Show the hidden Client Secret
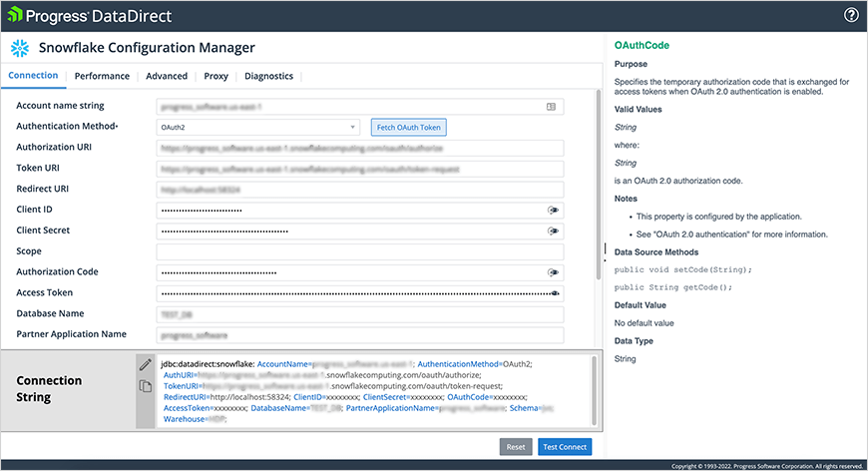The height and width of the screenshot is (471, 868). 552,232
